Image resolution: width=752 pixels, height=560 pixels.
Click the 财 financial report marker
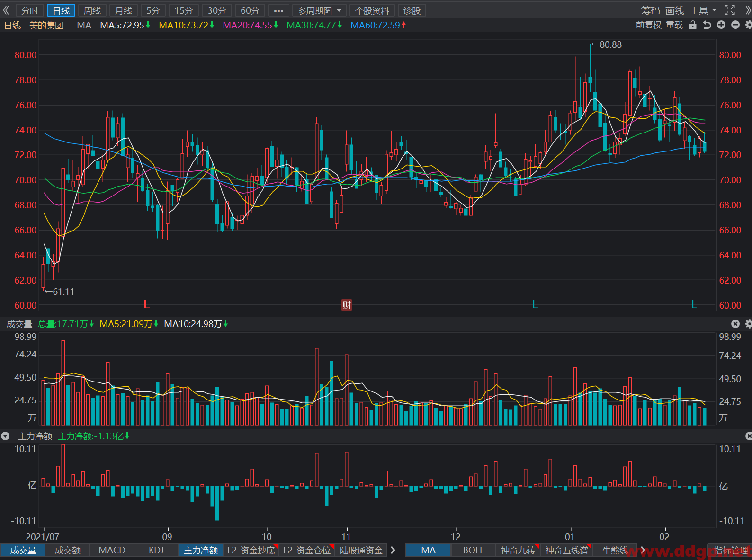tap(347, 305)
